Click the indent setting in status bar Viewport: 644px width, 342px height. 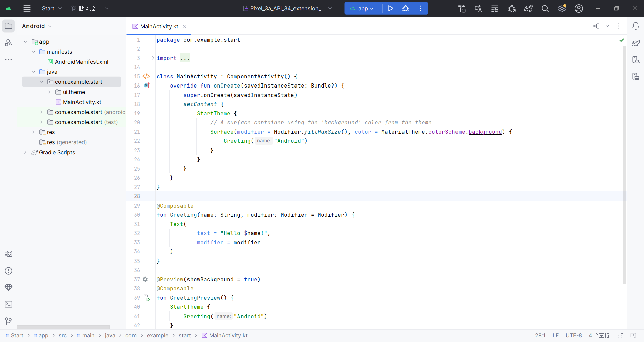pos(599,336)
